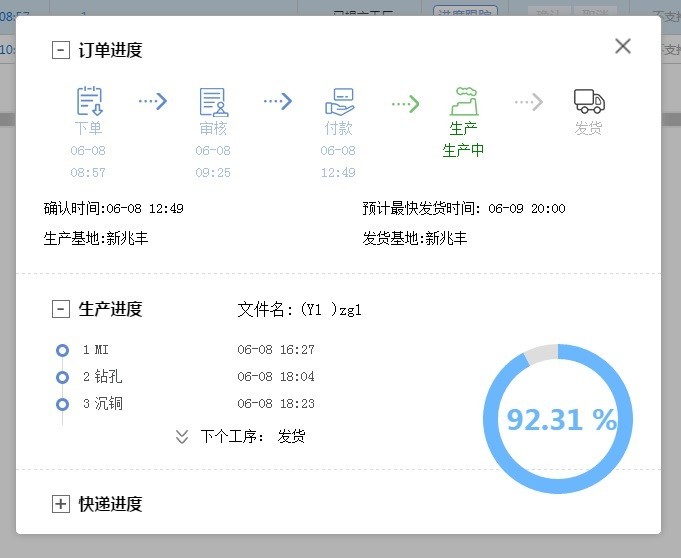Viewport: 681px width, 558px height.
Task: Click the 92.31 % progress ring
Action: pyautogui.click(x=558, y=419)
